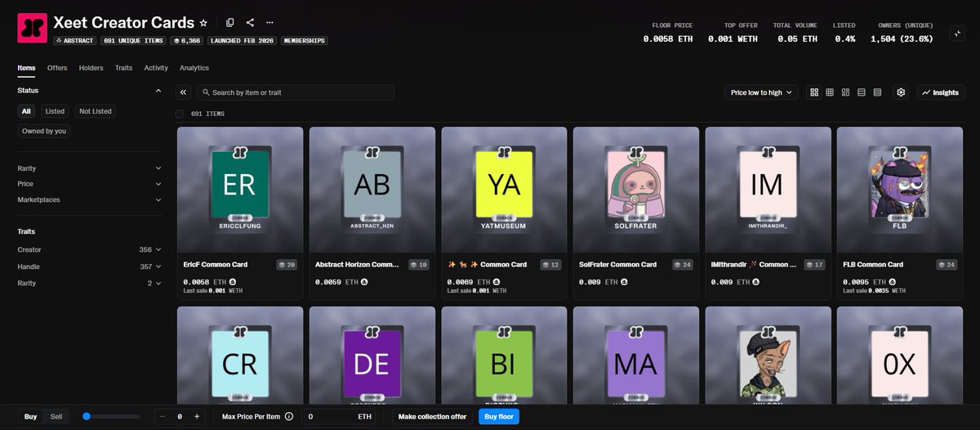The image size is (980, 430).
Task: Click the Buy floor button
Action: 499,416
